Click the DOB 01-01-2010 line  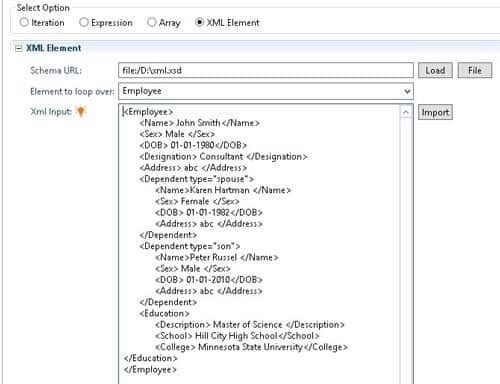pyautogui.click(x=209, y=280)
